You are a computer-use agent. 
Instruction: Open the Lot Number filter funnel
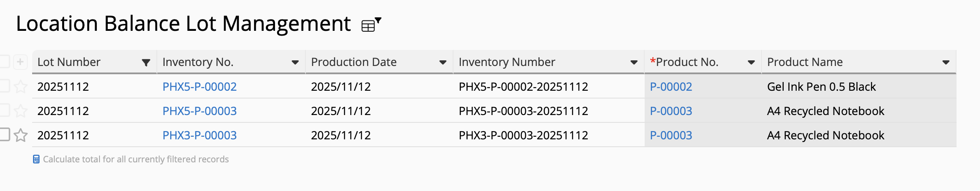pyautogui.click(x=146, y=63)
